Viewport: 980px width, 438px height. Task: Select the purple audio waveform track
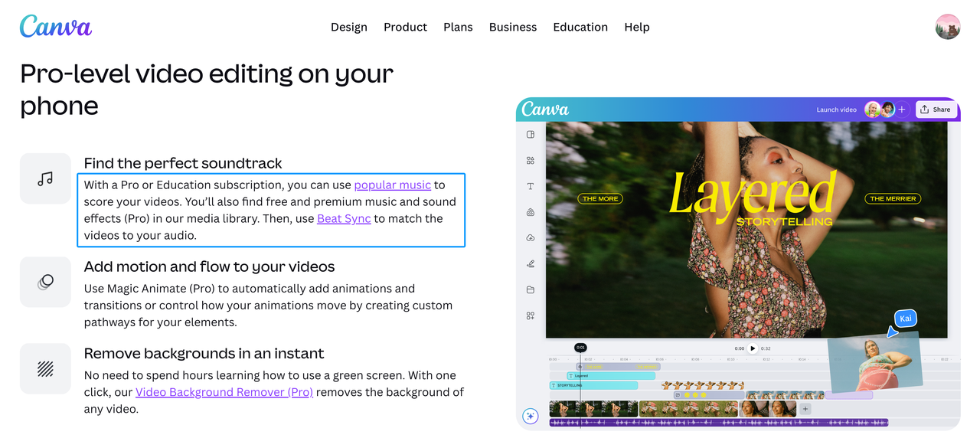point(718,423)
